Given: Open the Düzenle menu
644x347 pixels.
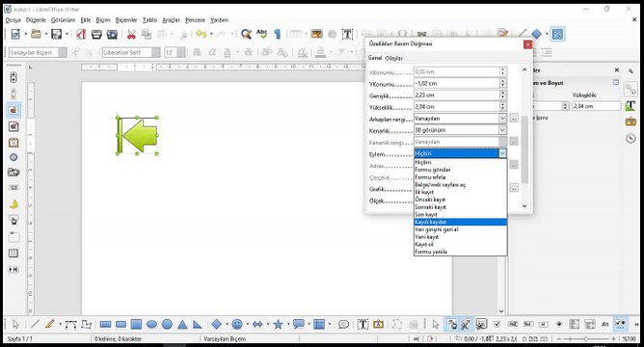Looking at the screenshot, I should (36, 19).
